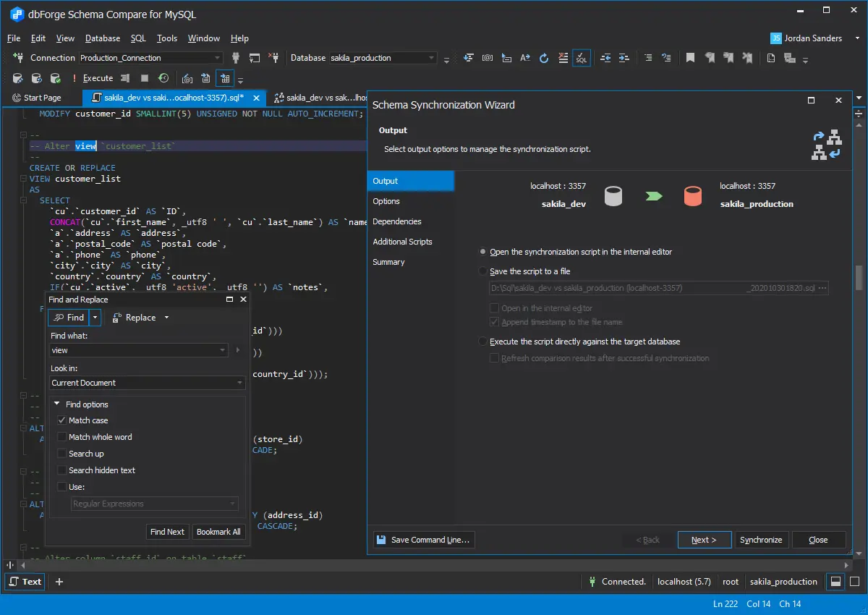Switch to the Start Page tab
The height and width of the screenshot is (615, 868).
42,98
